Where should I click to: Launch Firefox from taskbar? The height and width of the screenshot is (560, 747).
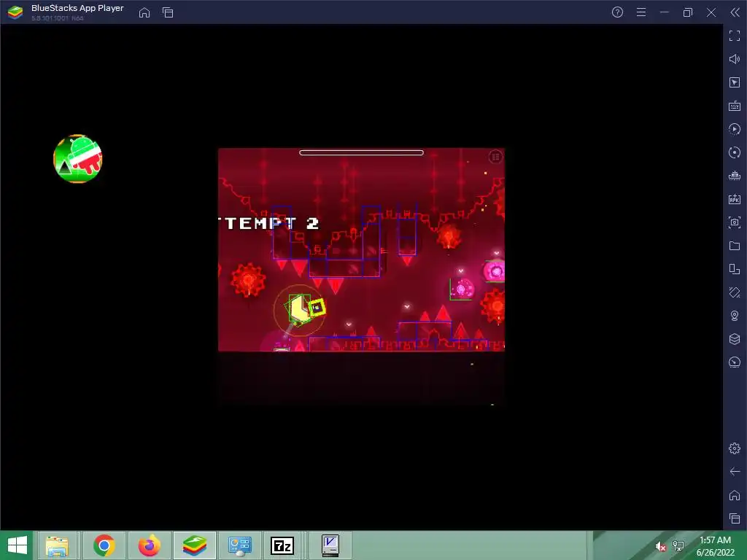(150, 545)
